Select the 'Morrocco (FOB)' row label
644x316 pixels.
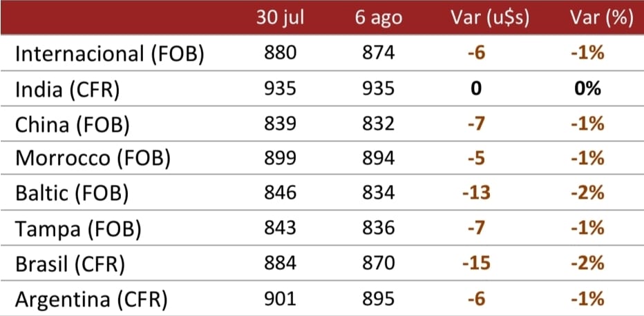(93, 159)
